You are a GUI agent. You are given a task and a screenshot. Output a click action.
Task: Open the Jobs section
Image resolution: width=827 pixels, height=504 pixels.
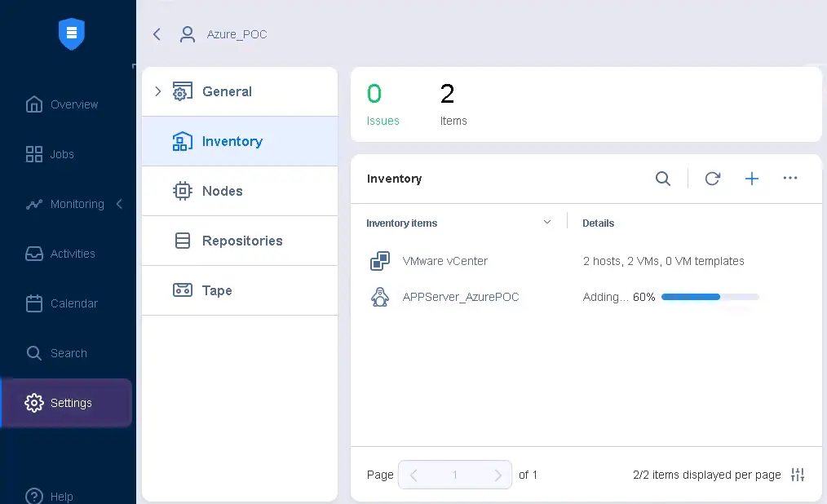[x=62, y=154]
